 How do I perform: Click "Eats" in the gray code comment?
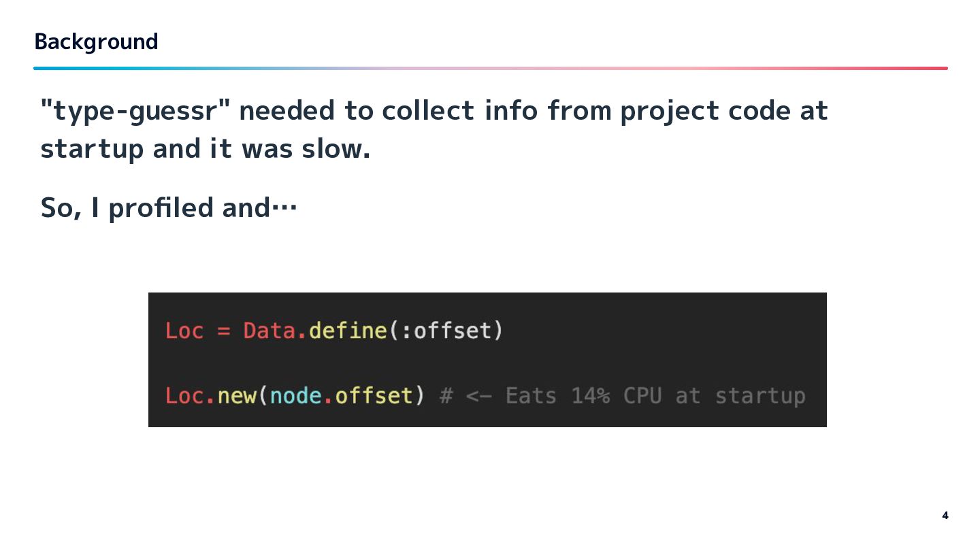pos(530,396)
